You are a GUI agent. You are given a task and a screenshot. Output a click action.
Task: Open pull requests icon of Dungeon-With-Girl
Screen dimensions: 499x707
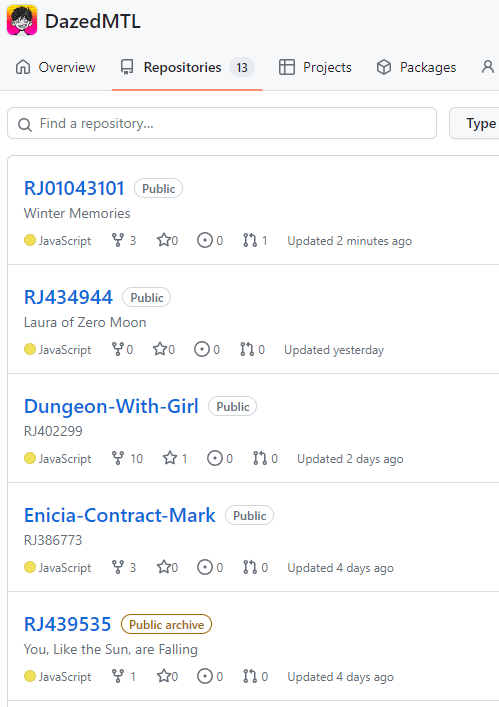click(260, 459)
